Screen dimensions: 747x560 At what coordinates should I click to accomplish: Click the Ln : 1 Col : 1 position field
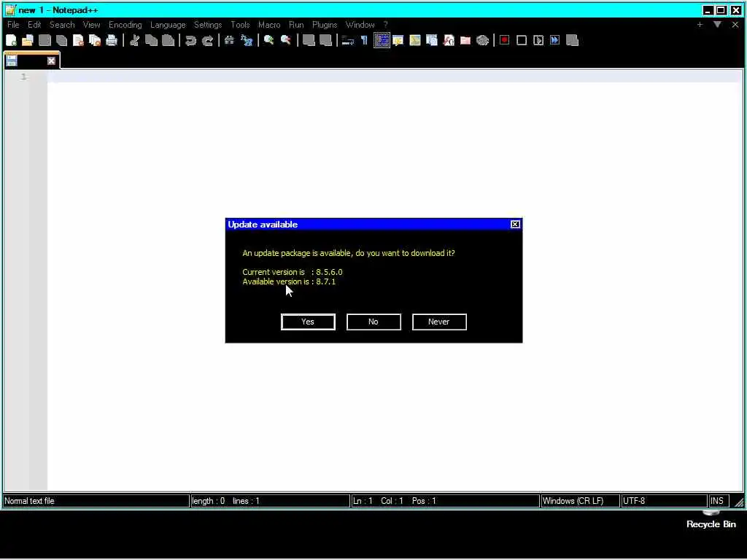pos(445,501)
